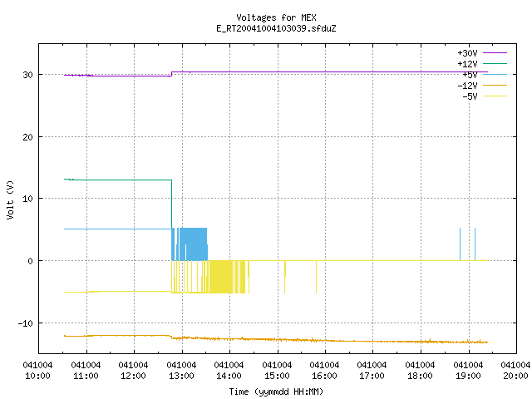The image size is (532, 399).
Task: Click the x-axis label 041004 20:00
Action: point(515,371)
